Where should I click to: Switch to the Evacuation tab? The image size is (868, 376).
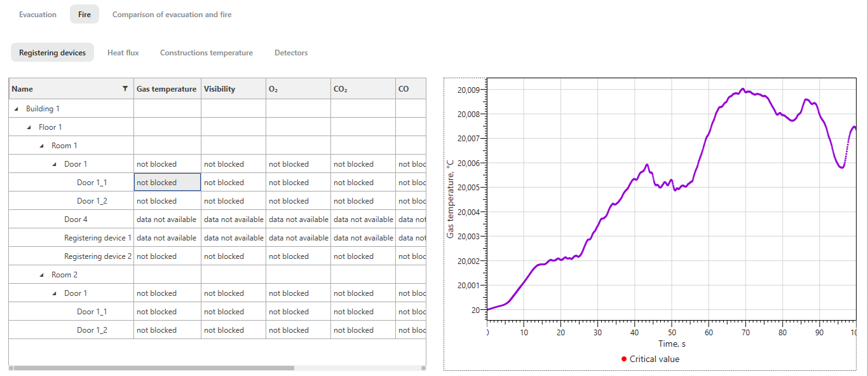[37, 14]
